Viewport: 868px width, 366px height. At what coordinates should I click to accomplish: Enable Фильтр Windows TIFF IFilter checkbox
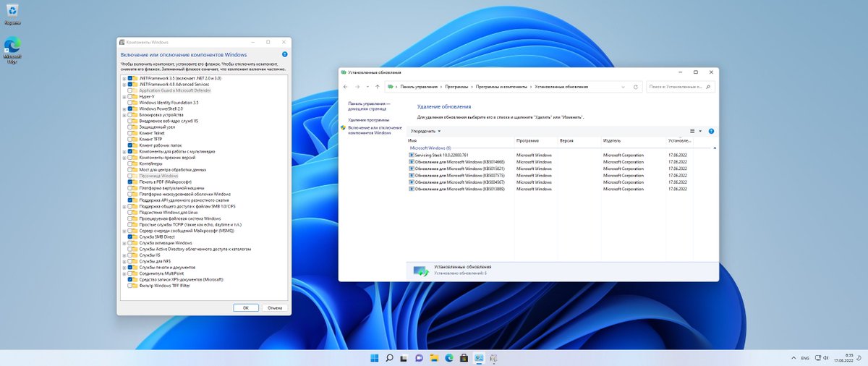coord(131,286)
